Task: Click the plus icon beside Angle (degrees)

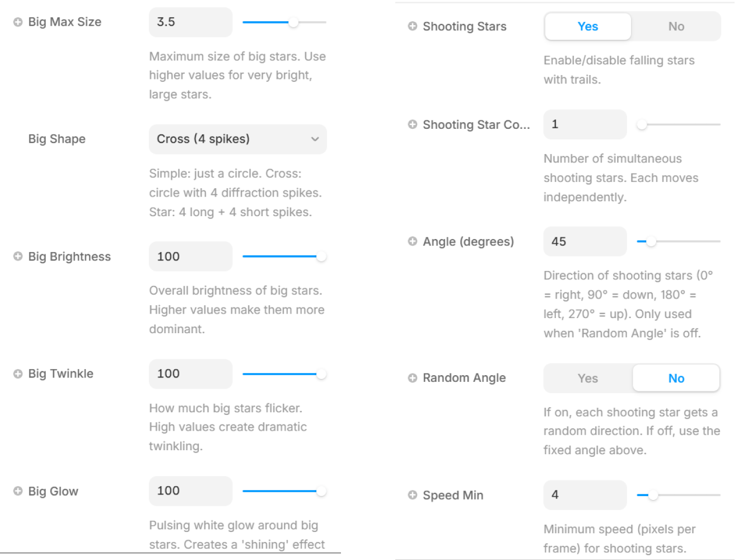Action: tap(413, 241)
